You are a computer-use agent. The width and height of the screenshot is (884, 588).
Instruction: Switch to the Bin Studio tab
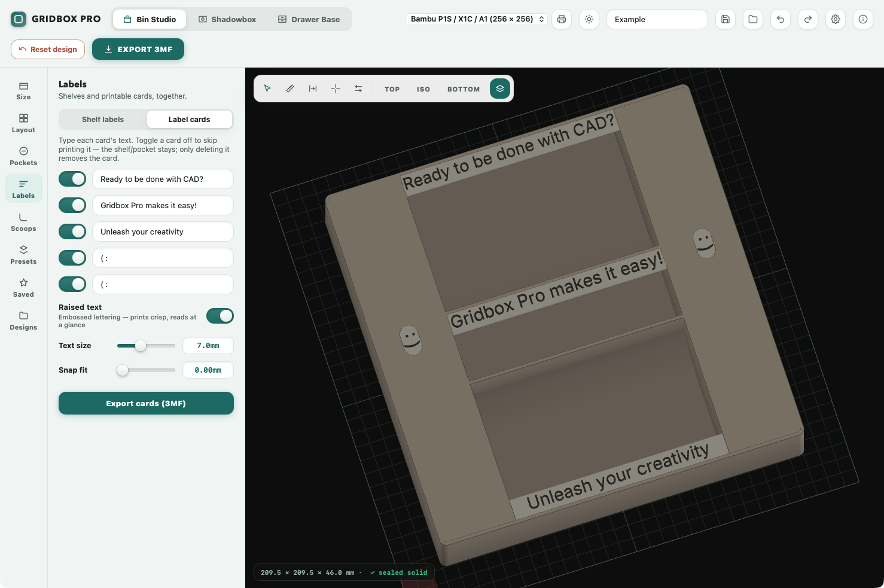point(150,19)
